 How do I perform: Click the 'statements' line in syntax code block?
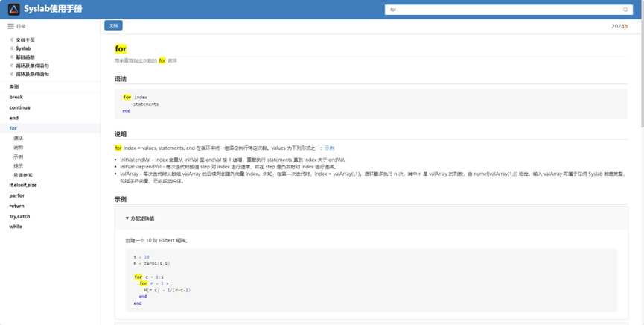(146, 104)
